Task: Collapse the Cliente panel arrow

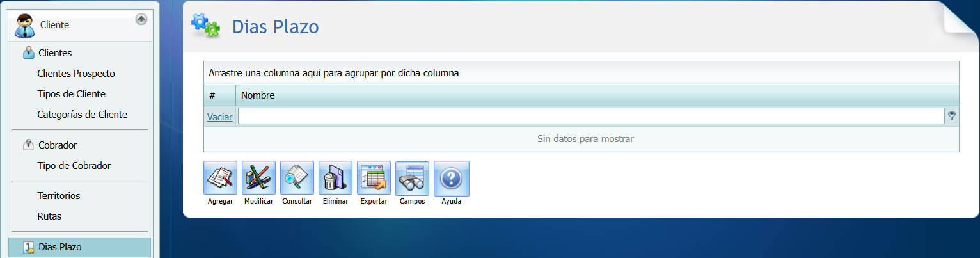Action: click(141, 20)
